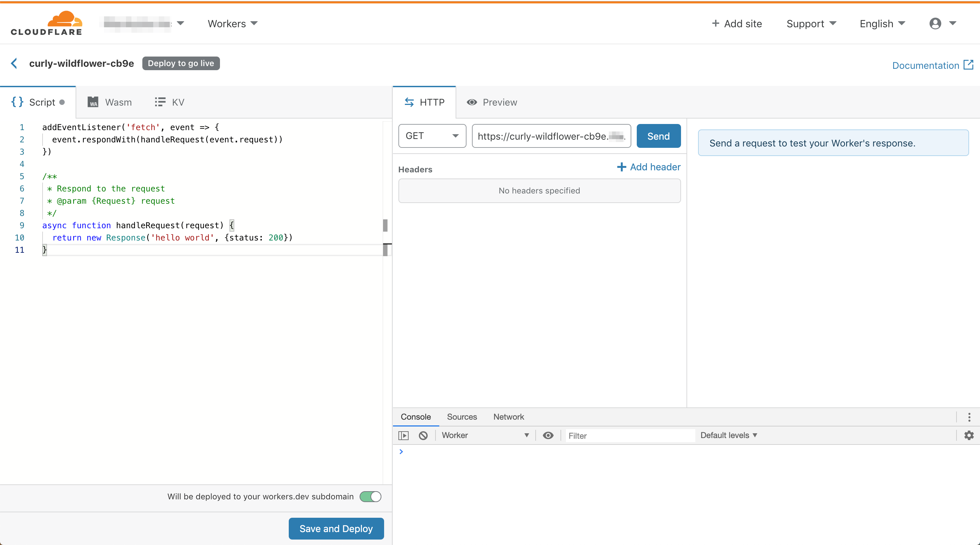The image size is (980, 545).
Task: Switch to the KV tab
Action: click(170, 102)
